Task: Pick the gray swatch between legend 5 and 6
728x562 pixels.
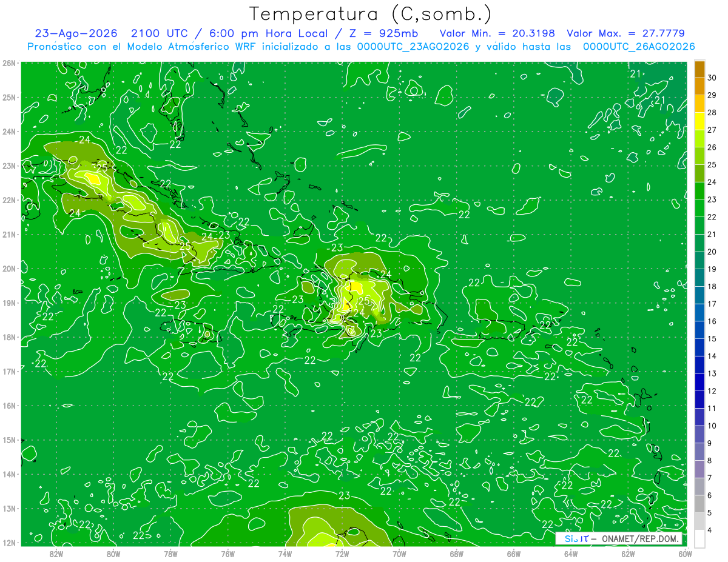Action: coord(699,503)
